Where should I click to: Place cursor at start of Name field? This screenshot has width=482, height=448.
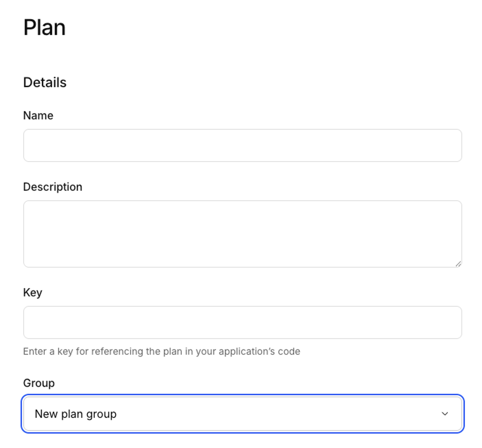[x=30, y=145]
